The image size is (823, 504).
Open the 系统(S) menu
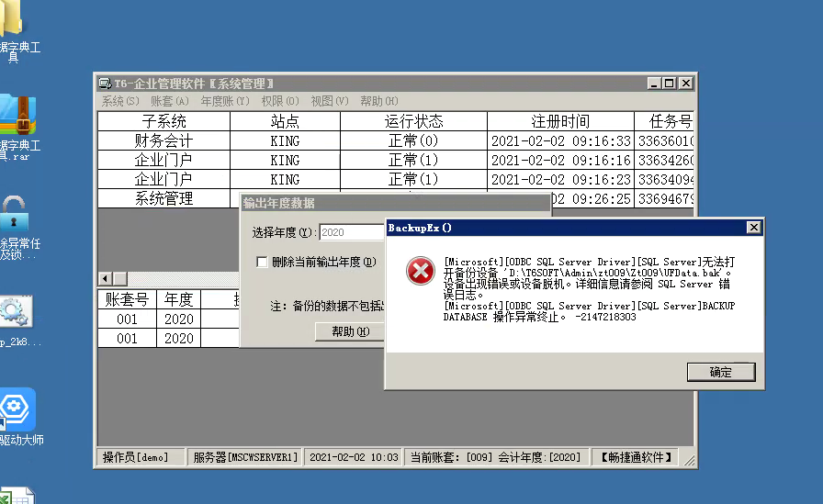[x=120, y=101]
